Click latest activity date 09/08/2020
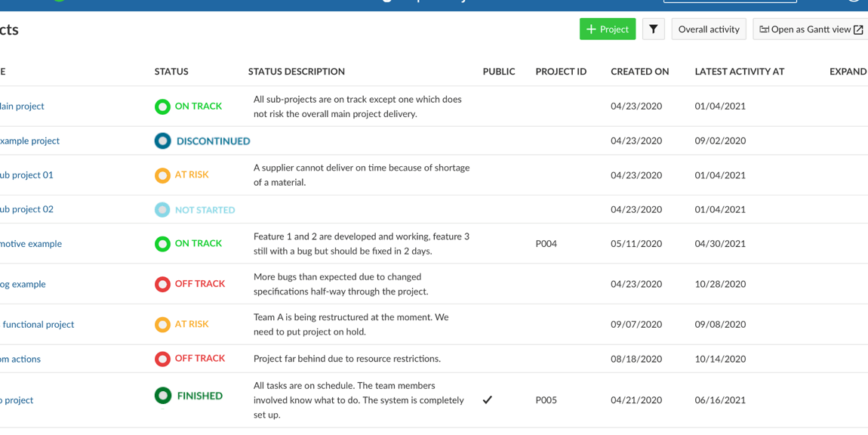 click(720, 324)
